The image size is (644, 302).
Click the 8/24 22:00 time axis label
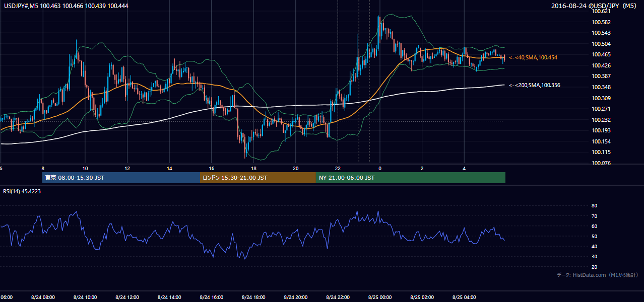[338, 297]
